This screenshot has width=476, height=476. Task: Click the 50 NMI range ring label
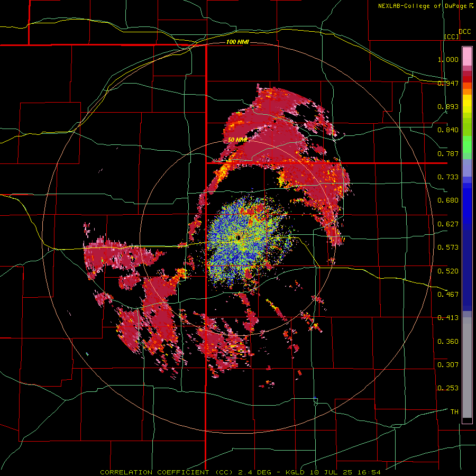pyautogui.click(x=237, y=140)
